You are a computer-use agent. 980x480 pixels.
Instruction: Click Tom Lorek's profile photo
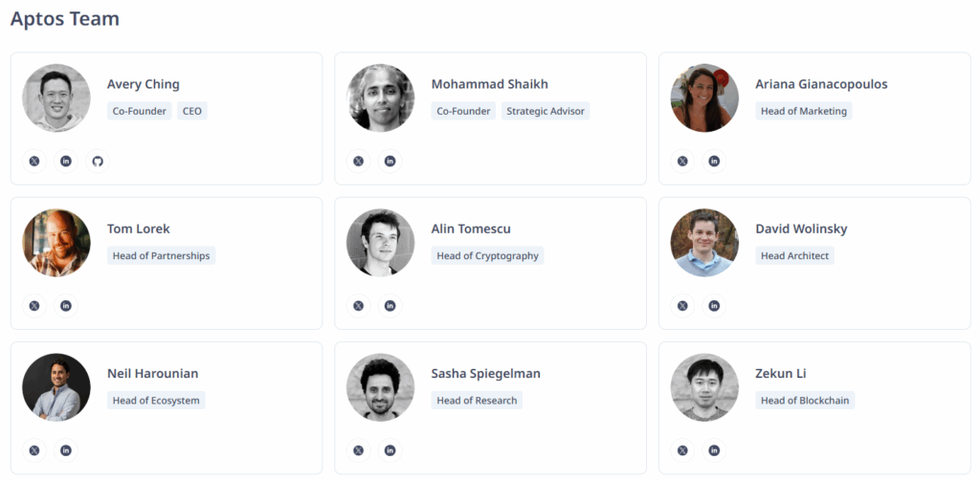coord(56,243)
